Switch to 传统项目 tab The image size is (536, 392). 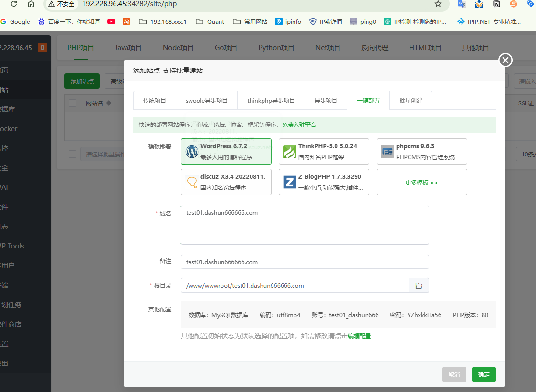coord(155,101)
